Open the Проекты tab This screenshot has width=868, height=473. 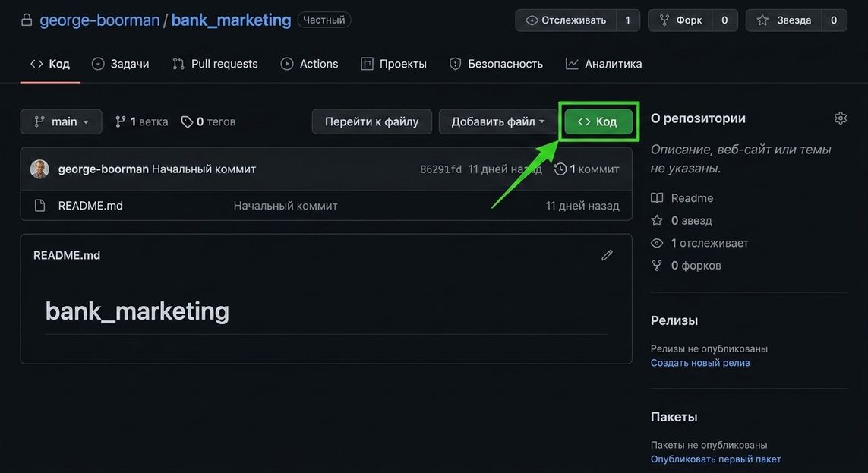pos(393,64)
